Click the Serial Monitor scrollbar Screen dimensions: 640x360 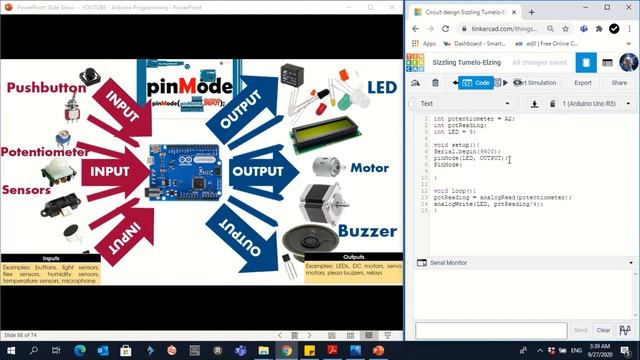[x=636, y=293]
